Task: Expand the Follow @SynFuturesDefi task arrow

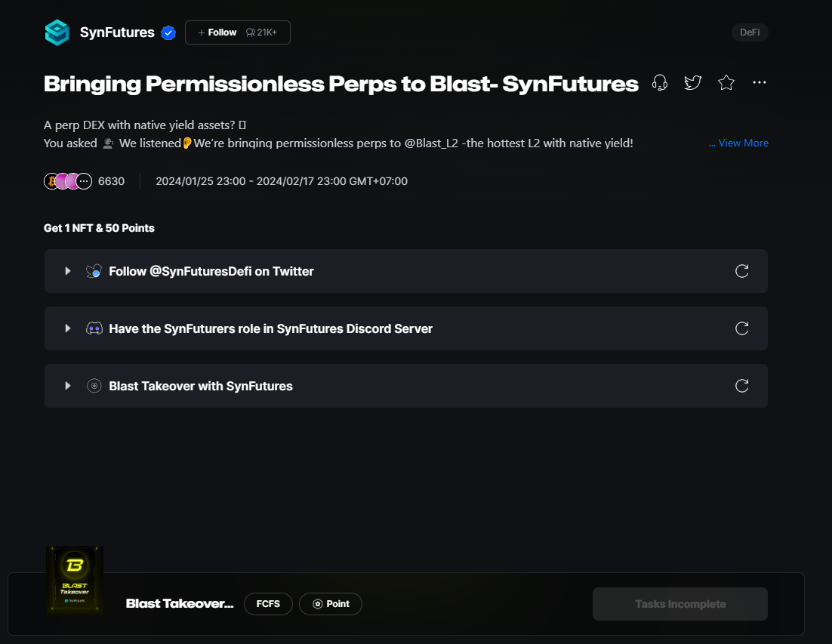Action: 68,271
